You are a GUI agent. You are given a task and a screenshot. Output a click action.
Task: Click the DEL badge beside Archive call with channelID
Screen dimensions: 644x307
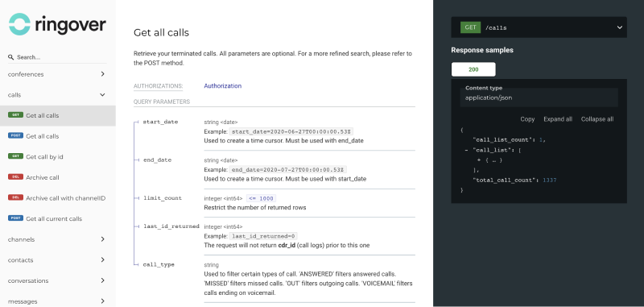click(x=15, y=197)
